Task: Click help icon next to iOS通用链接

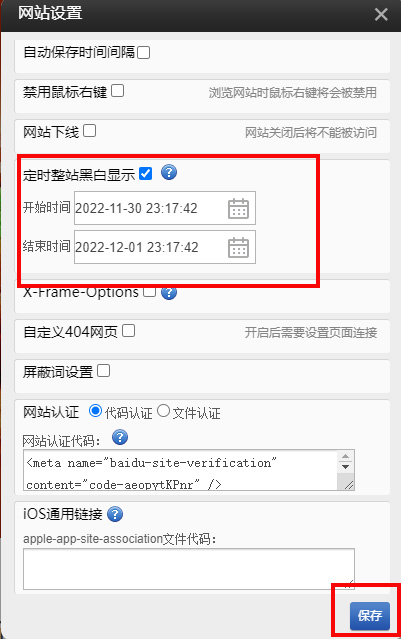Action: (115, 514)
